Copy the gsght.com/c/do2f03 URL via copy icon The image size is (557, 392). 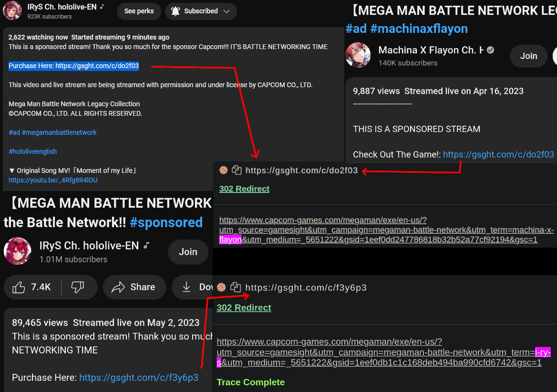pyautogui.click(x=237, y=171)
